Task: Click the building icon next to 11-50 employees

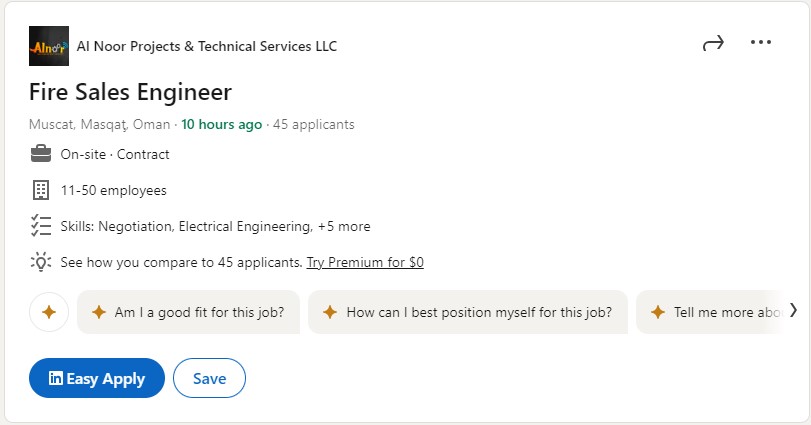Action: click(x=41, y=190)
